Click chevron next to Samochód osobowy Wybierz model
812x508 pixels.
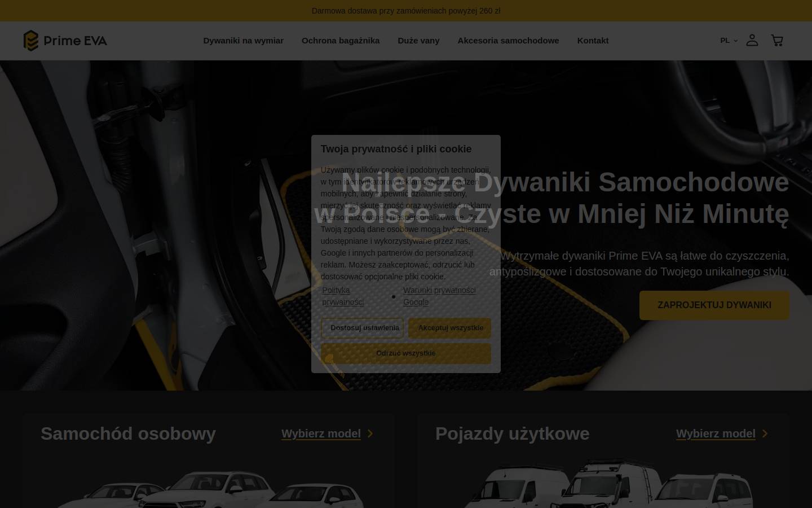(x=370, y=433)
